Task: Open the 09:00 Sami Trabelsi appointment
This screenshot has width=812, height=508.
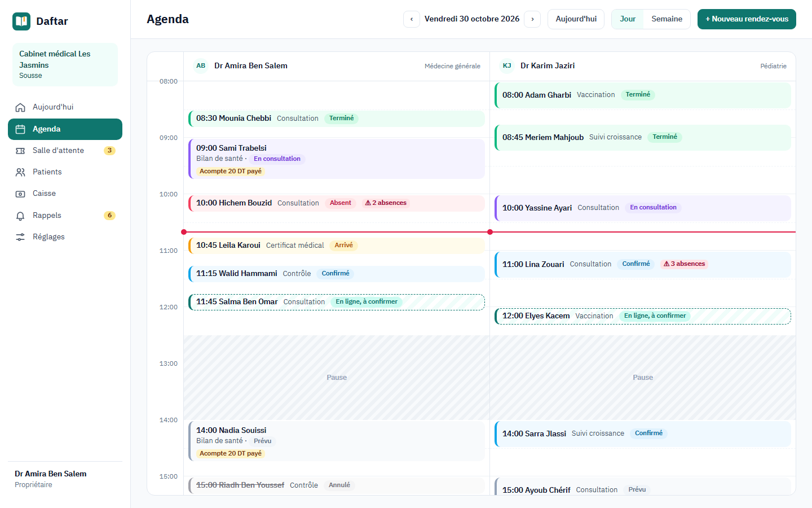Action: (x=337, y=159)
